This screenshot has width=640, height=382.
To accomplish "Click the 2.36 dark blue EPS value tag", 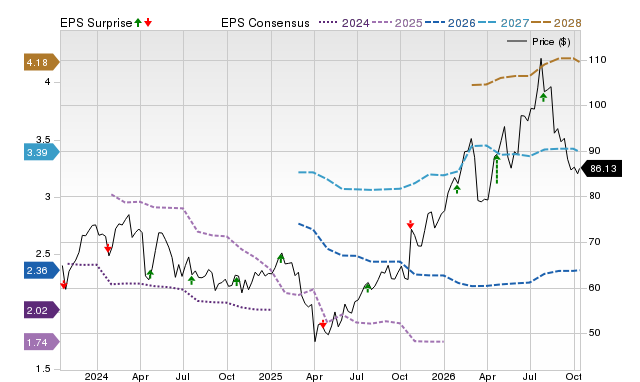I will pyautogui.click(x=42, y=270).
